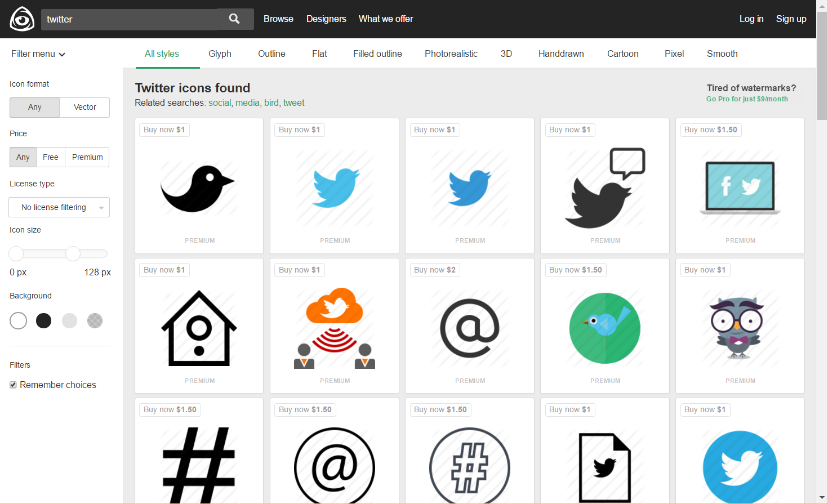Open the Browse menu
828x504 pixels.
[x=278, y=19]
